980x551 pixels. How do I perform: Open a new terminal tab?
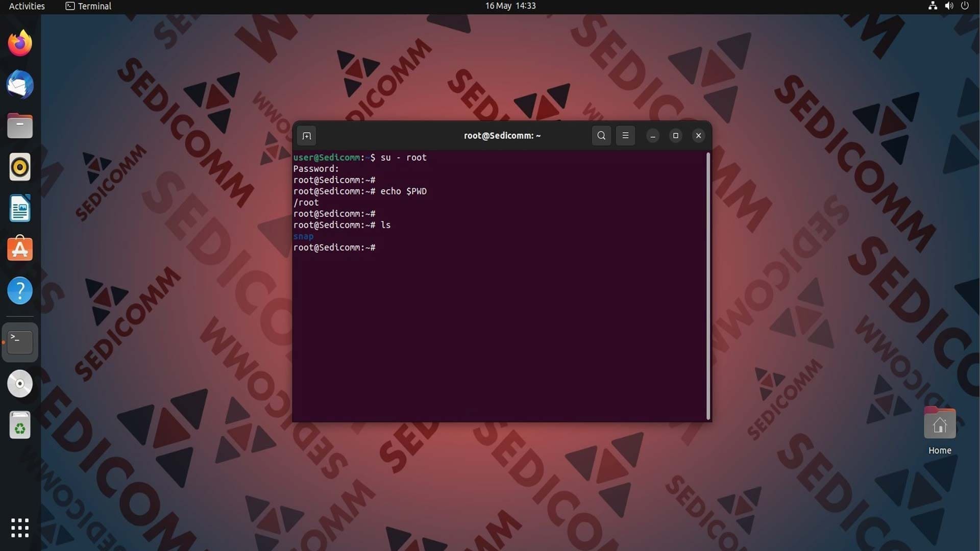click(x=306, y=136)
